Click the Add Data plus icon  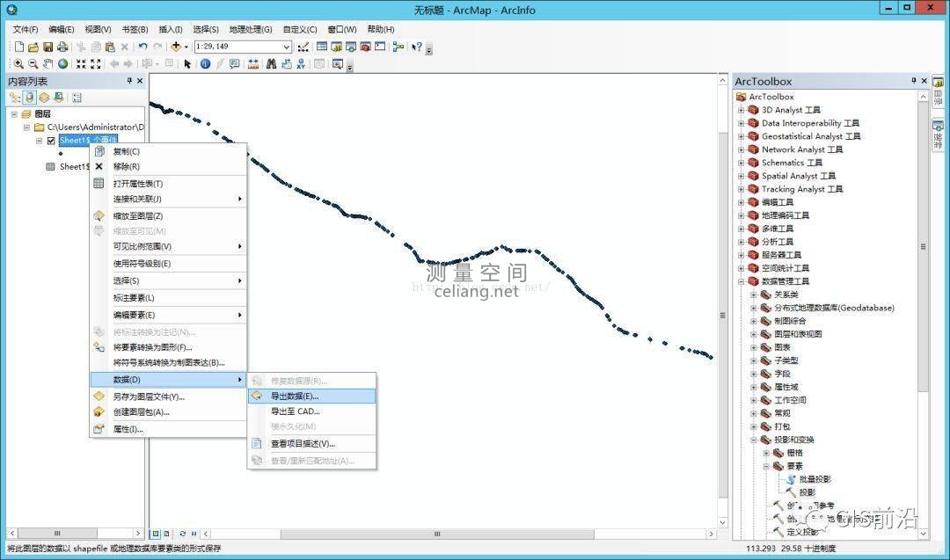coord(176,47)
